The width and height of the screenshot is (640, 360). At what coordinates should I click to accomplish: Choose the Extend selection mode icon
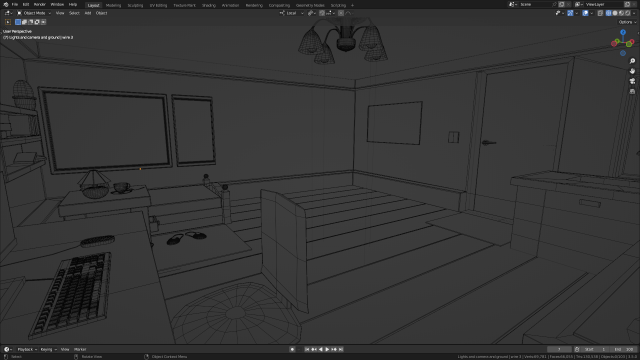pos(24,22)
